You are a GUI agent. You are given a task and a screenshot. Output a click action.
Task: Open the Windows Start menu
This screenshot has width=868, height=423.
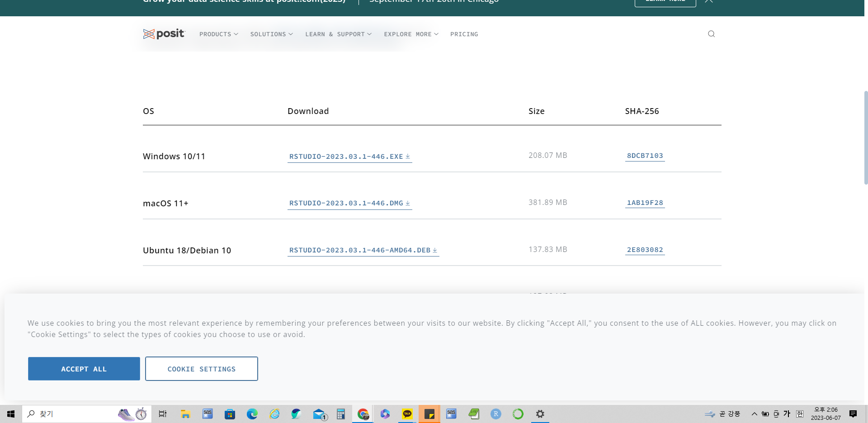[11, 414]
